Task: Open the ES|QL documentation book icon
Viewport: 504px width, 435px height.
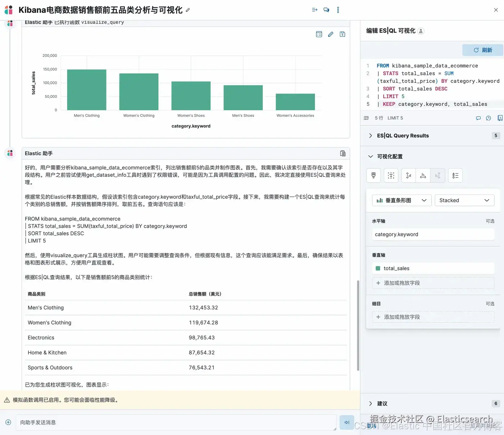Action: coord(500,118)
